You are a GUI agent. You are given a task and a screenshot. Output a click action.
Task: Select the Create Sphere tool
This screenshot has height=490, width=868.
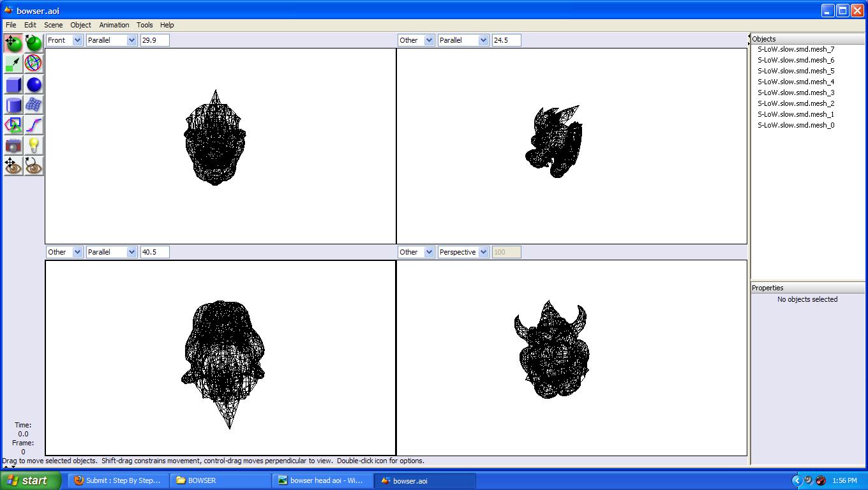point(34,84)
